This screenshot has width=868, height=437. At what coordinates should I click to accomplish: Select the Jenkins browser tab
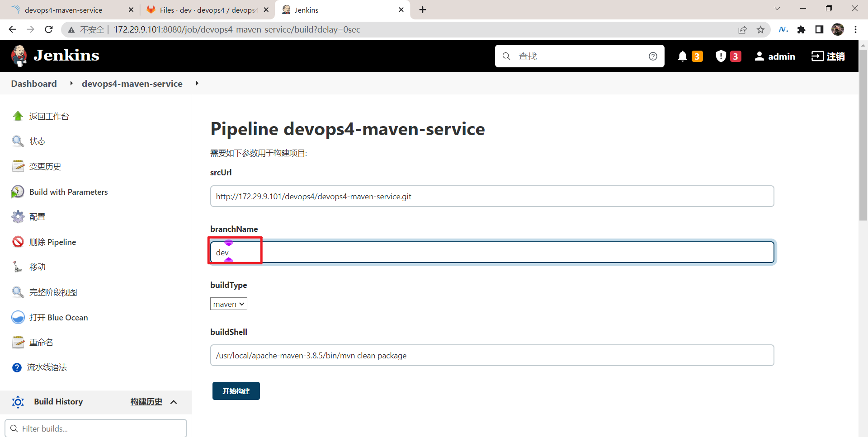tap(341, 10)
